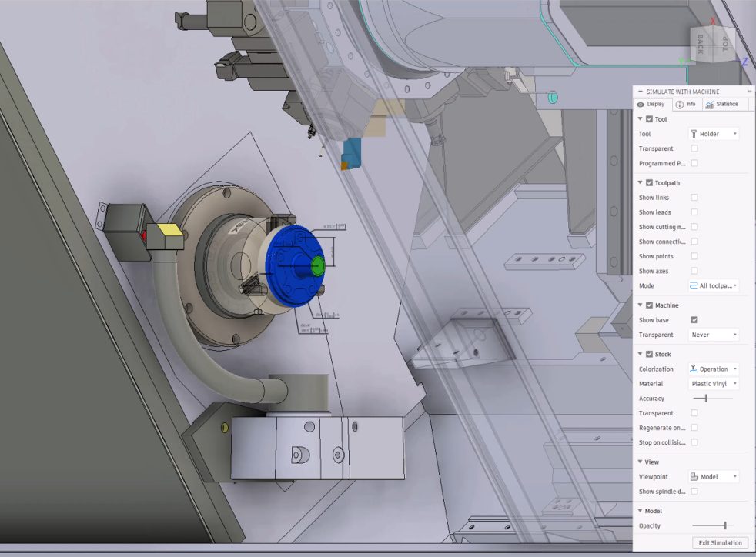Screen dimensions: 756x557
Task: Click the Opacity slider handle
Action: tap(725, 525)
